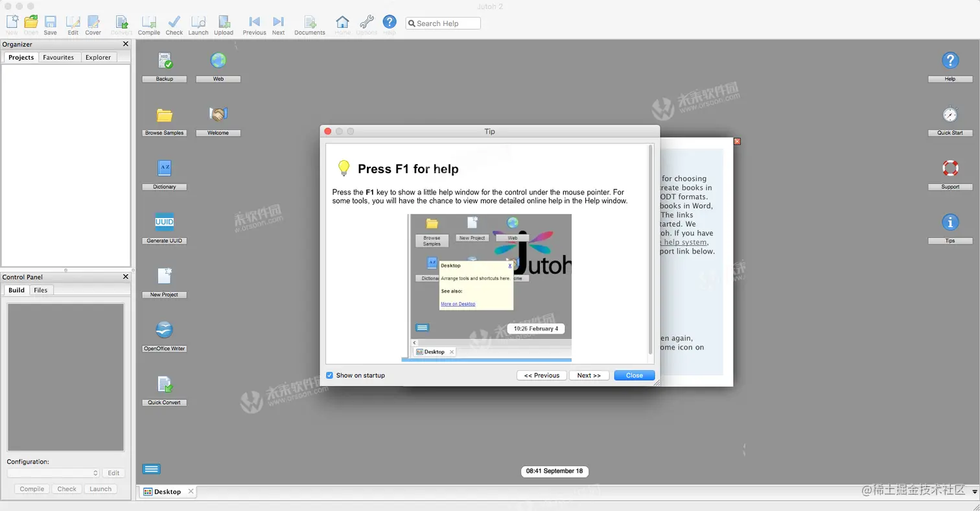Image resolution: width=980 pixels, height=511 pixels.
Task: Switch to the Favourites tab
Action: pos(58,57)
